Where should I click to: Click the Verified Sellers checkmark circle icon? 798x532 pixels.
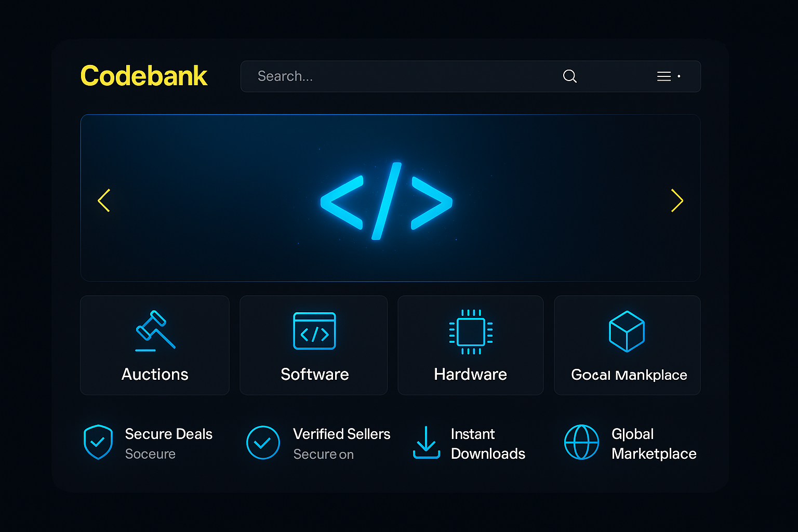pyautogui.click(x=263, y=443)
